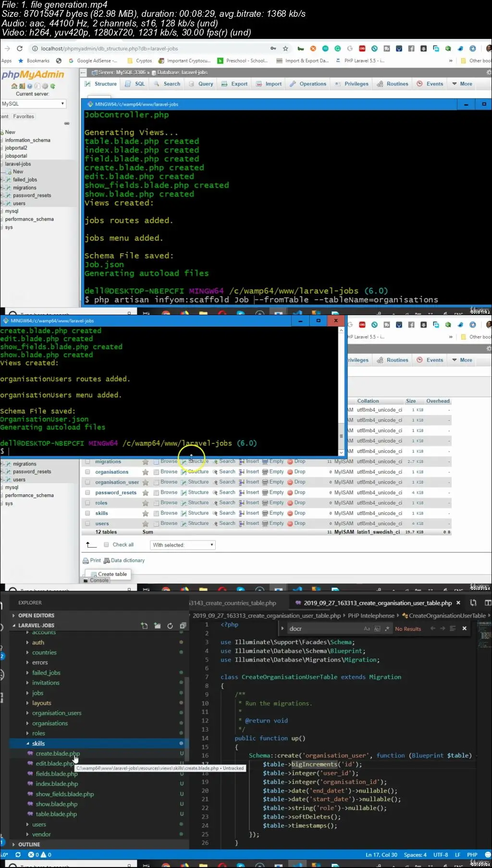The width and height of the screenshot is (492, 868).
Task: Favorite the roles table with its star
Action: (x=145, y=503)
